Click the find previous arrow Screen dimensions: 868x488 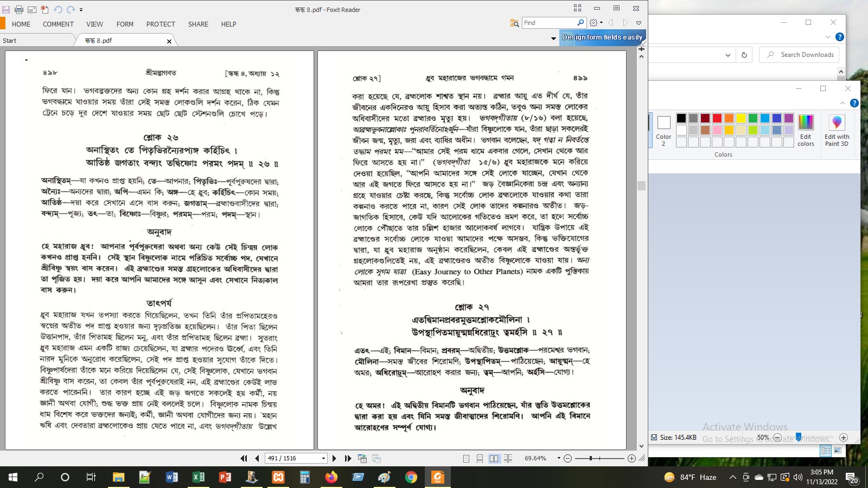[x=611, y=23]
